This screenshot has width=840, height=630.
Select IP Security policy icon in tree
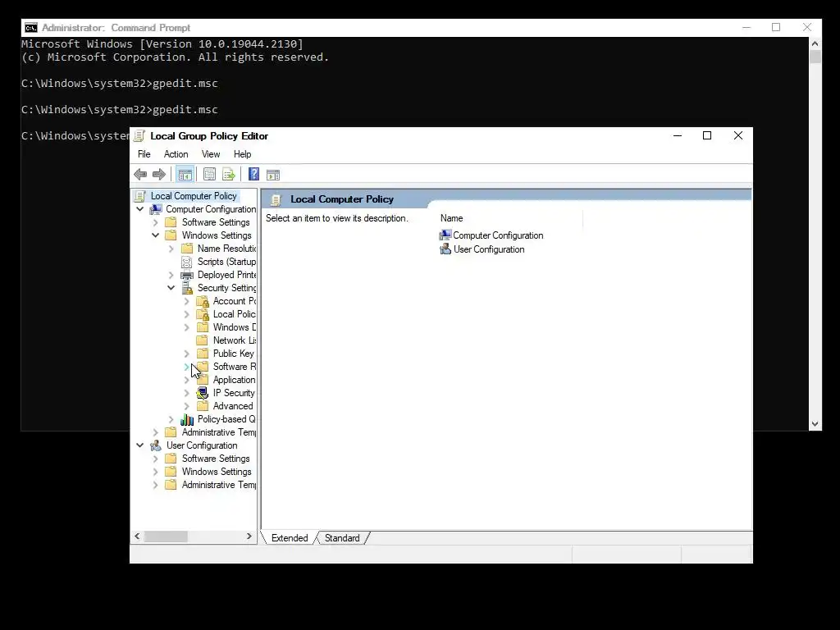(x=203, y=393)
